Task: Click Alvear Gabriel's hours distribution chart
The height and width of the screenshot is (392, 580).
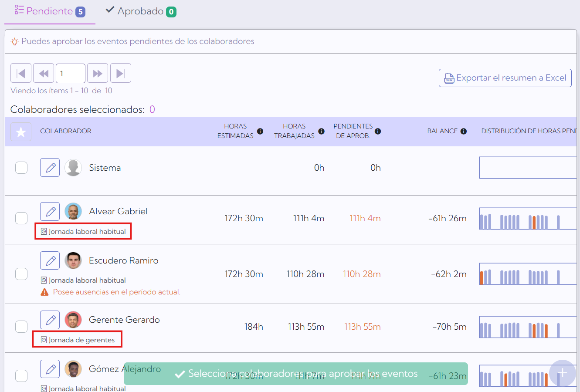Action: coord(528,218)
